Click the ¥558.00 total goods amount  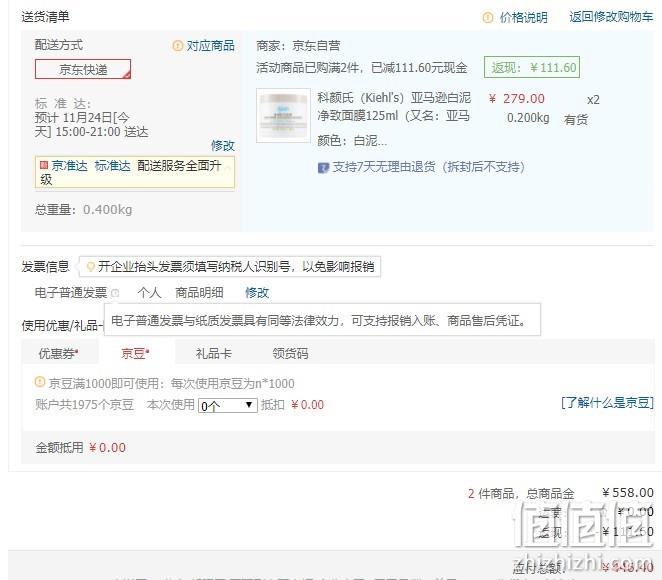628,493
